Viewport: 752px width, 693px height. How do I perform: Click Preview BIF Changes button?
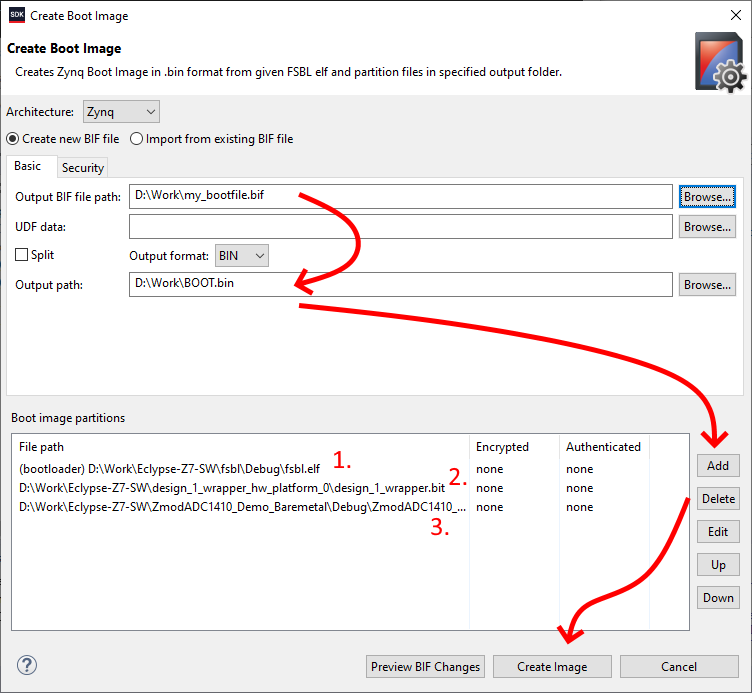tap(425, 667)
